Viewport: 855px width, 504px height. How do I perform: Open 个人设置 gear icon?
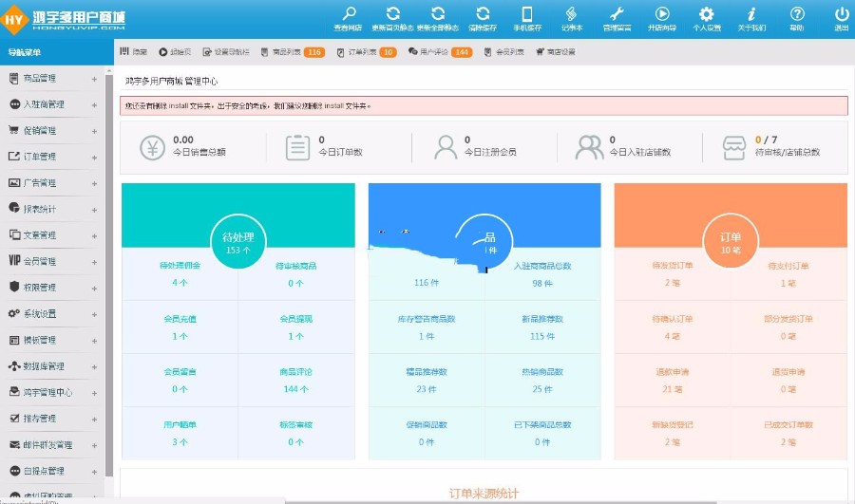point(707,13)
